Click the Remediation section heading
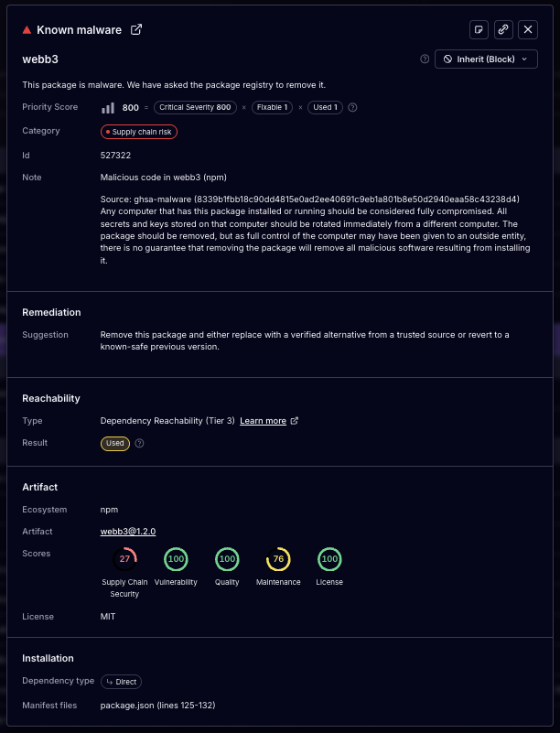 click(51, 312)
